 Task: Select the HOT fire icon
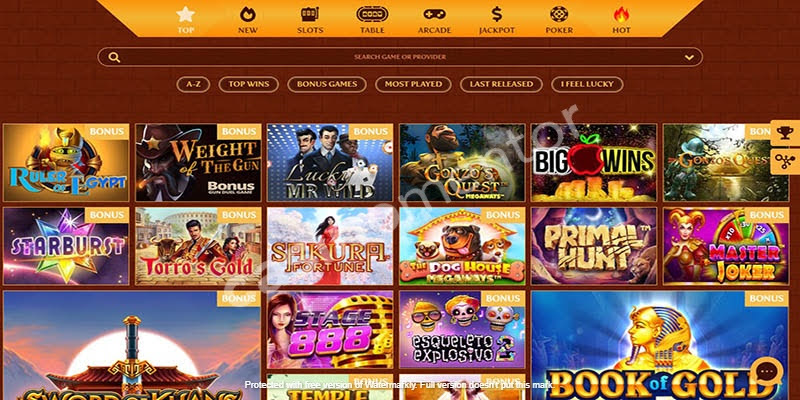[x=621, y=14]
